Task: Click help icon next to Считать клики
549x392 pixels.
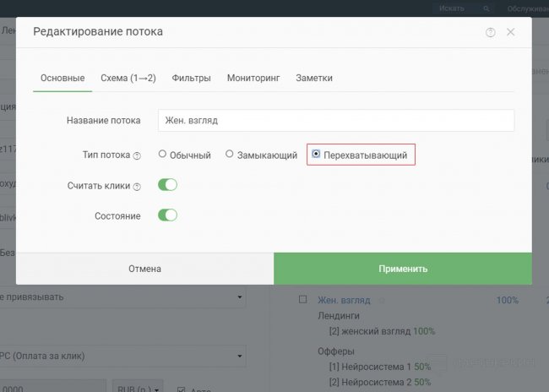Action: tap(137, 187)
